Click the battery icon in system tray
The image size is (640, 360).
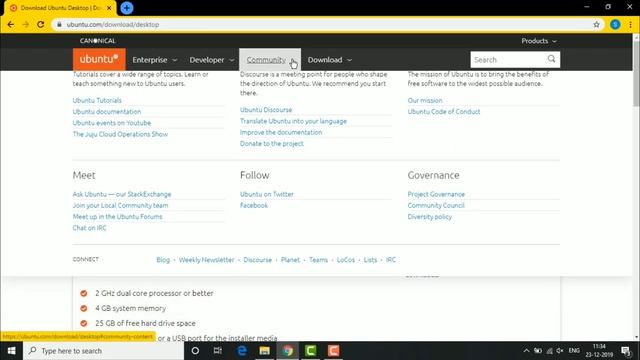pos(538,351)
